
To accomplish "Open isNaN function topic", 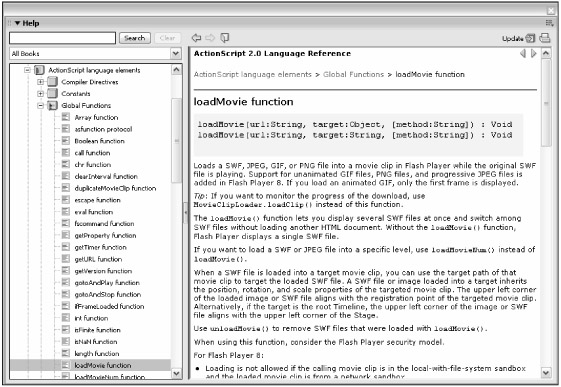I will pyautogui.click(x=96, y=342).
